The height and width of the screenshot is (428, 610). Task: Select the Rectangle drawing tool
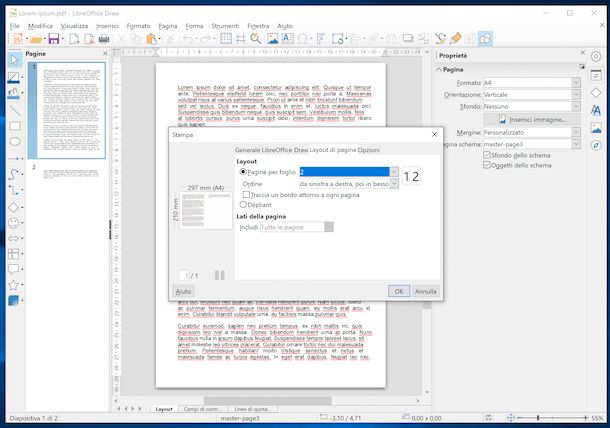click(x=15, y=126)
